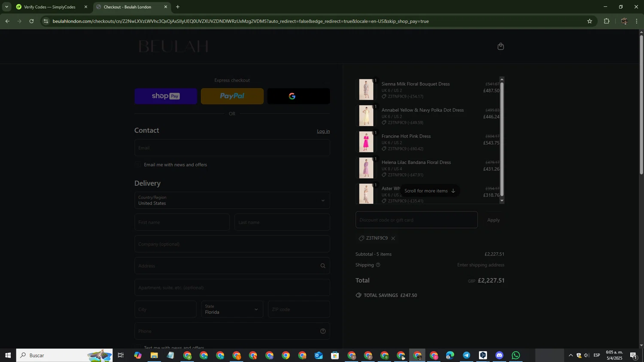644x362 pixels.
Task: Pay with PayPal express checkout
Action: click(x=232, y=96)
